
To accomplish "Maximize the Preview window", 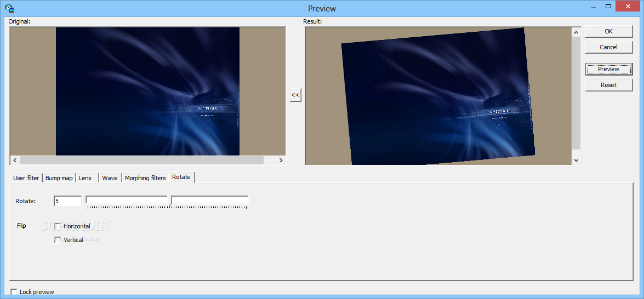I will pyautogui.click(x=608, y=5).
